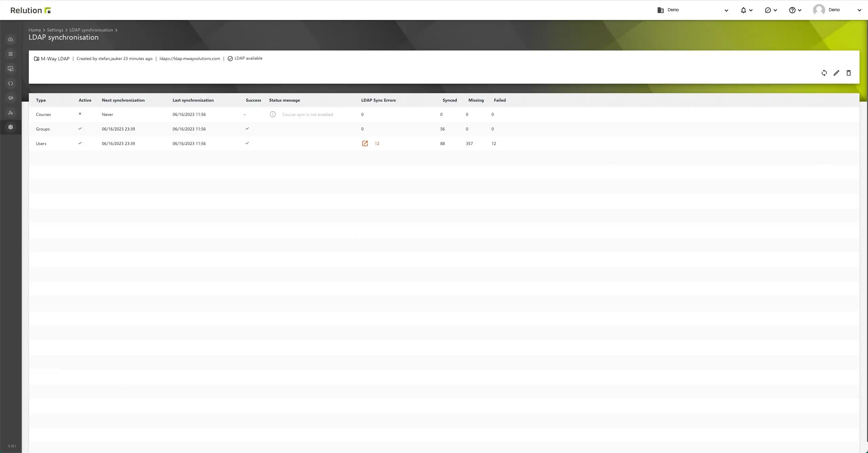The width and height of the screenshot is (868, 453).
Task: Click the 5.18.1 version label
Action: click(12, 446)
